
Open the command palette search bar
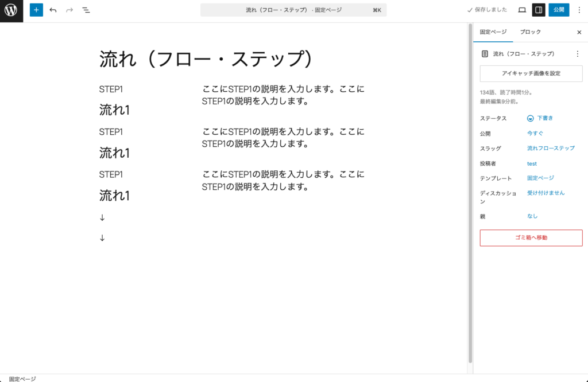coord(293,10)
